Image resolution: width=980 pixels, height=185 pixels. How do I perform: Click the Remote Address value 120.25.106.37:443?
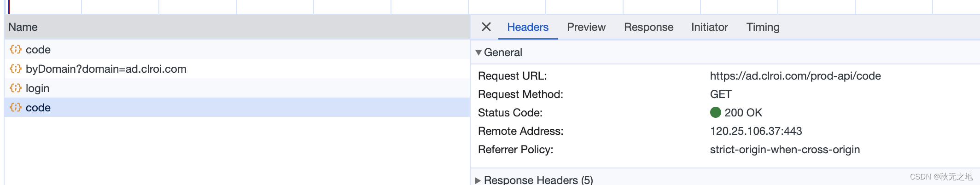tap(756, 131)
